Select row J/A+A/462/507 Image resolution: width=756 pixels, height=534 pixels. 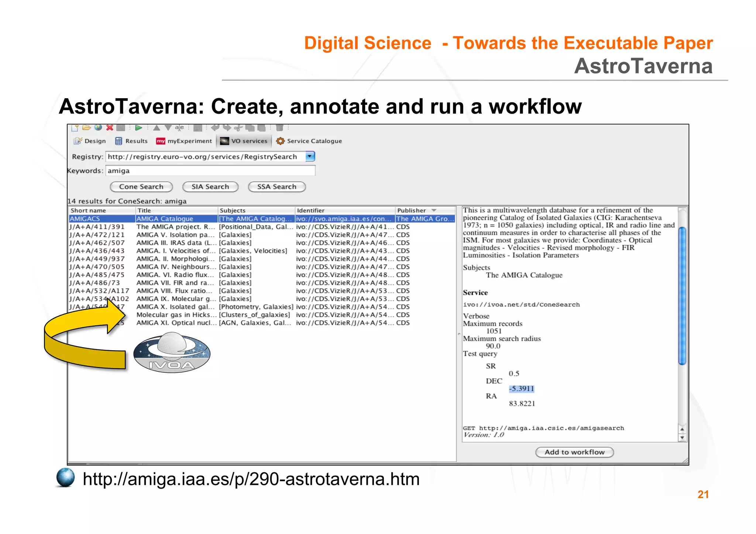click(x=262, y=243)
